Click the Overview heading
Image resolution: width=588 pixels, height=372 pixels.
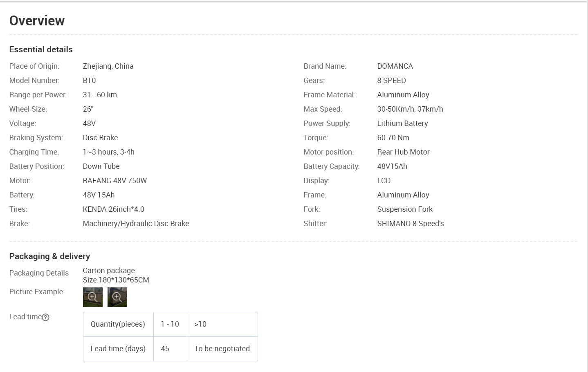pos(37,21)
